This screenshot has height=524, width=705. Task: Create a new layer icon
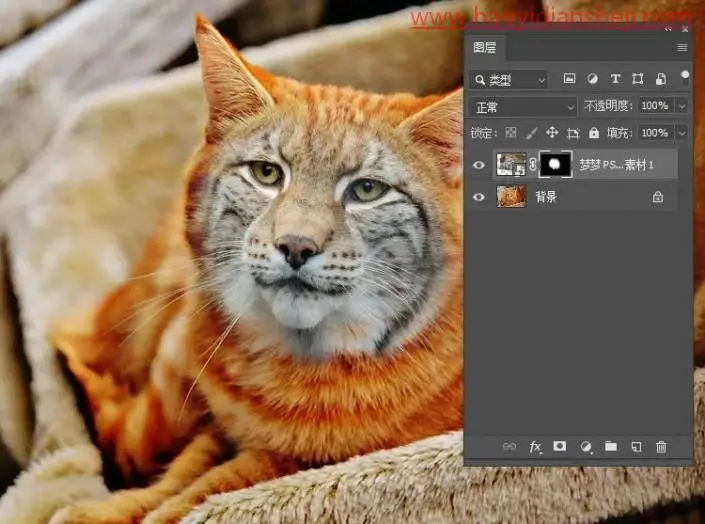click(x=636, y=447)
